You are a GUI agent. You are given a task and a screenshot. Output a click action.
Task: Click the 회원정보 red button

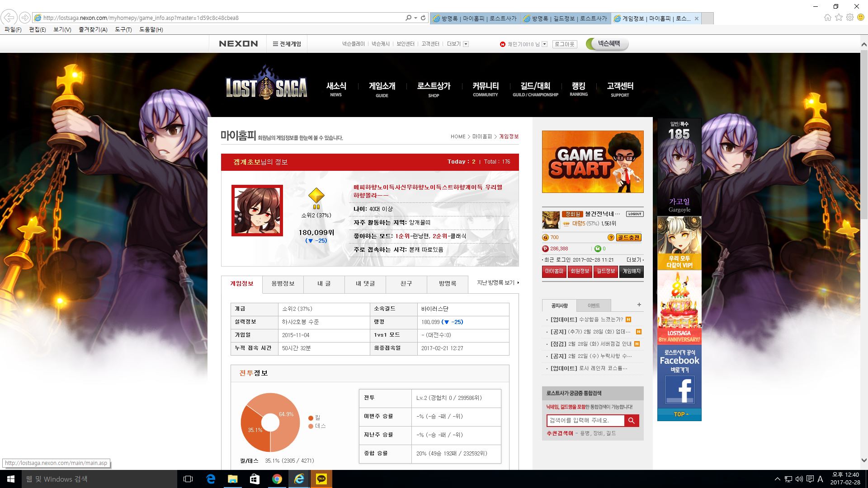[x=580, y=272]
